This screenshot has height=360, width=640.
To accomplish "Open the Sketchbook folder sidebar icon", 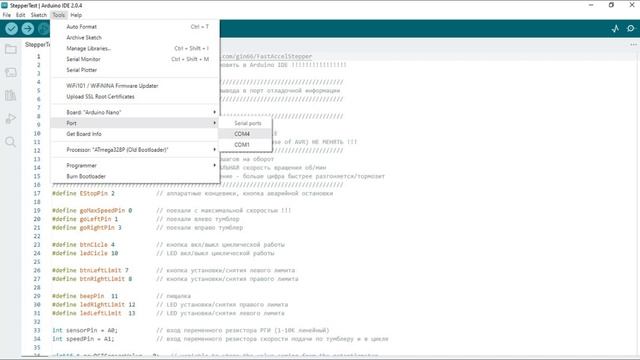I will (x=11, y=49).
